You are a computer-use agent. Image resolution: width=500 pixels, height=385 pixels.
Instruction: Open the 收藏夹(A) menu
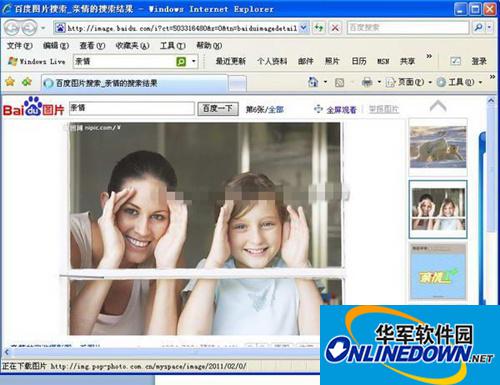click(132, 46)
